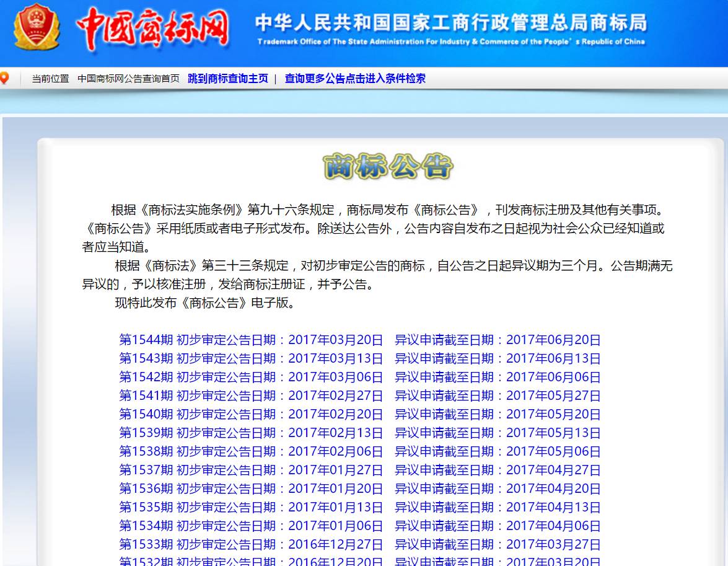Open announcement issue 第1543期
This screenshot has height=566, width=728.
tap(359, 358)
